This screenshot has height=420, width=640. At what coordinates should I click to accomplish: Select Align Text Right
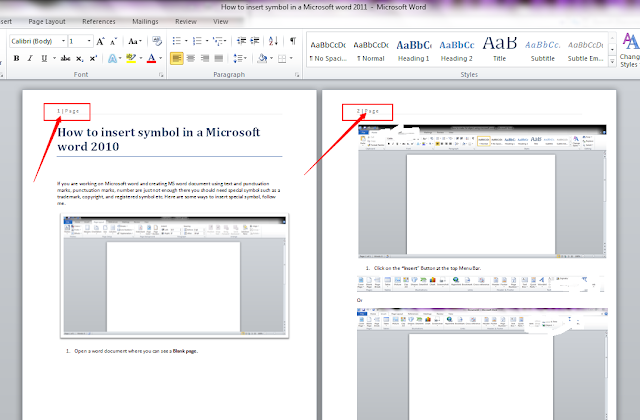205,58
